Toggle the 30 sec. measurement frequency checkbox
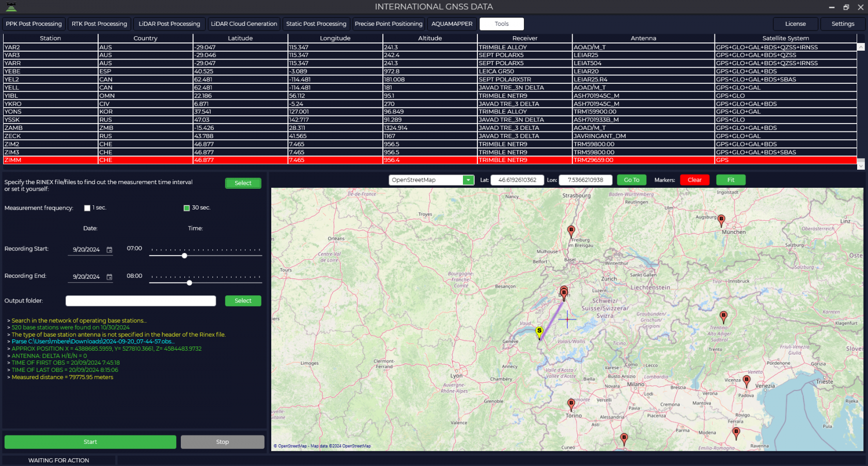Viewport: 868px width, 466px height. click(x=187, y=208)
